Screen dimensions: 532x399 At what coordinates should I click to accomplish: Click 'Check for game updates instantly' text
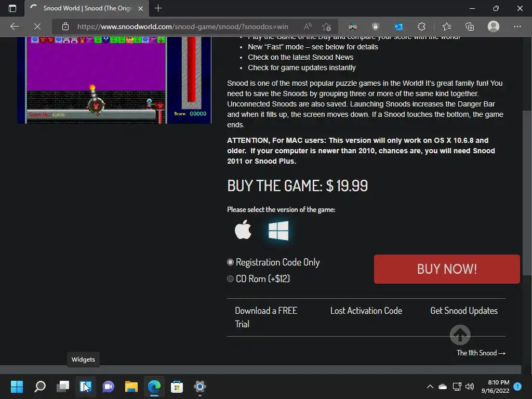tap(302, 68)
